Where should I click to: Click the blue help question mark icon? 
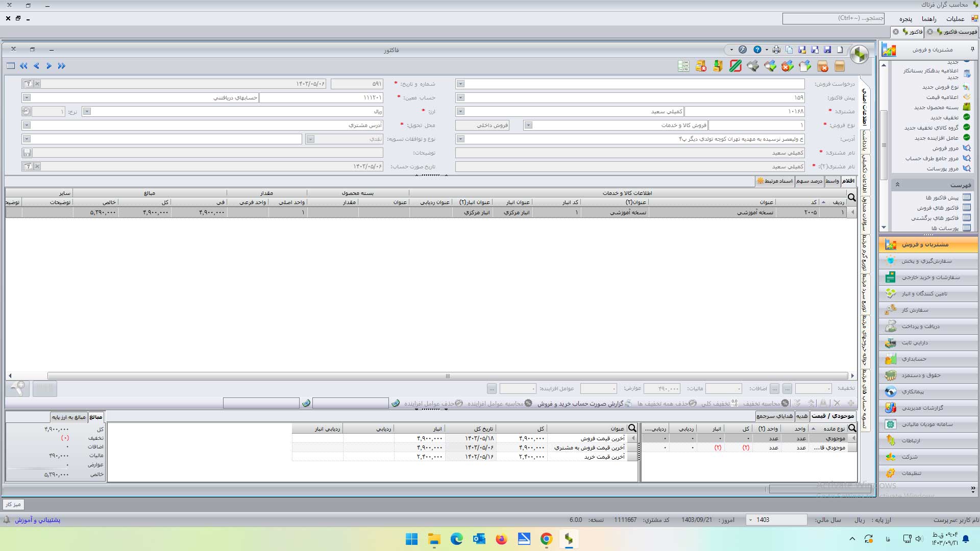click(757, 50)
